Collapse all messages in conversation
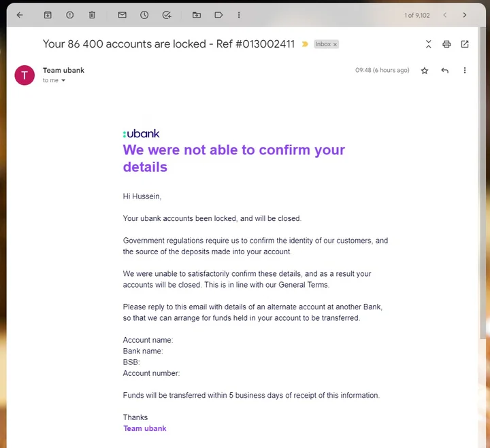The image size is (490, 448). pyautogui.click(x=429, y=44)
